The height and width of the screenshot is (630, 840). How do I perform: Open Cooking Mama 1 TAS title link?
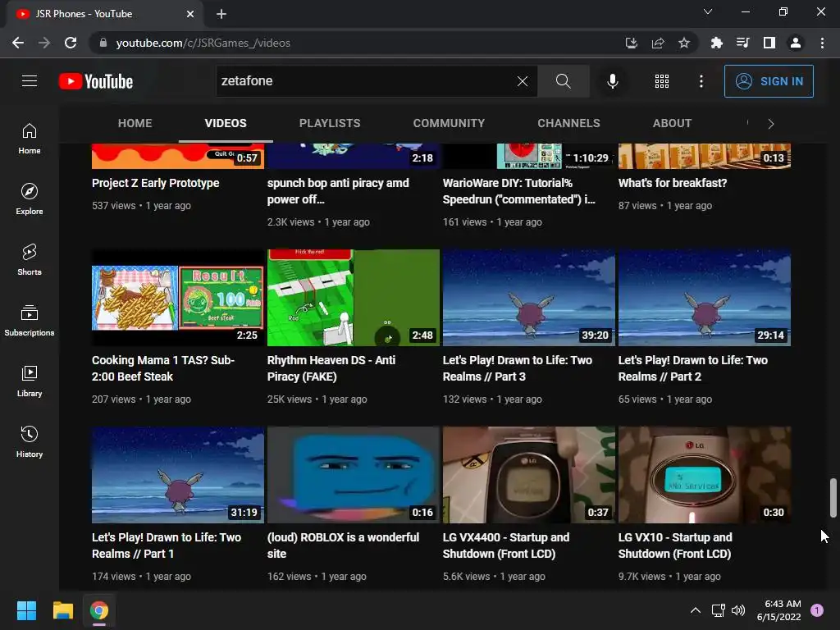163,368
